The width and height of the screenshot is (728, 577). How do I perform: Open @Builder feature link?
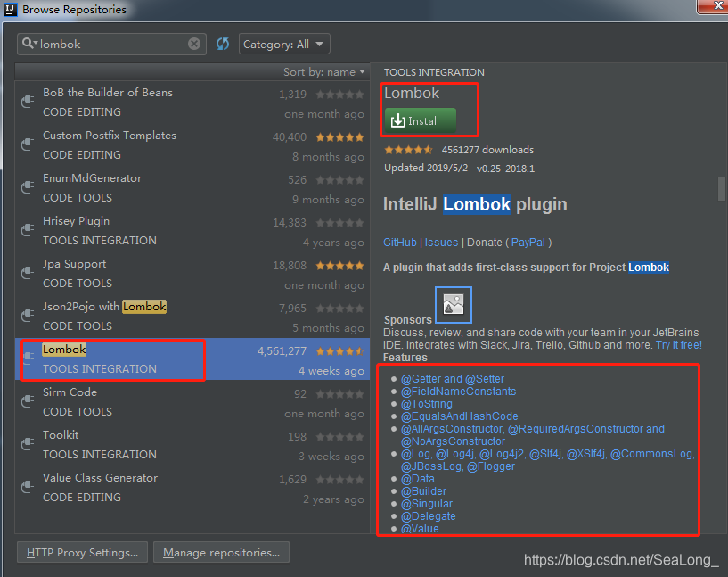click(x=423, y=491)
